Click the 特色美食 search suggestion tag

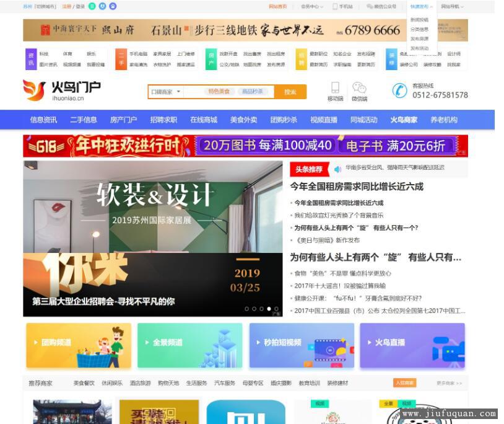[219, 92]
